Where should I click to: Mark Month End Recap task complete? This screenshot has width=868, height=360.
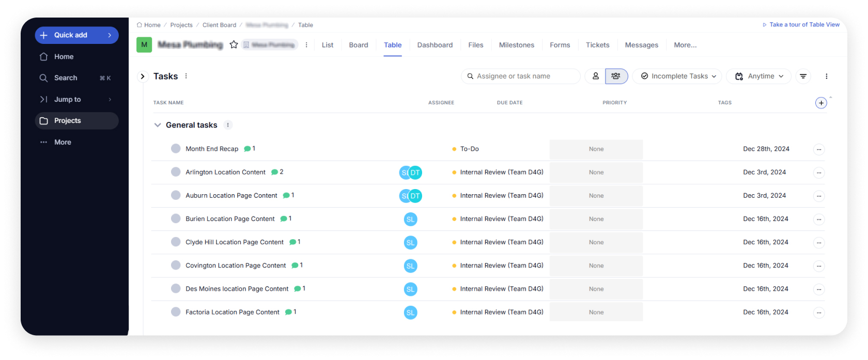click(176, 149)
